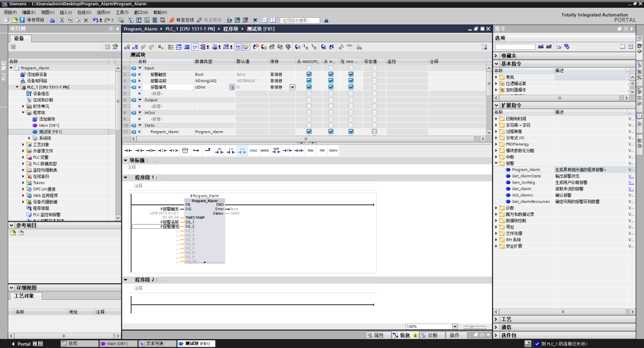
Task: Click the 在项目中搜索 search field
Action: click(300, 20)
